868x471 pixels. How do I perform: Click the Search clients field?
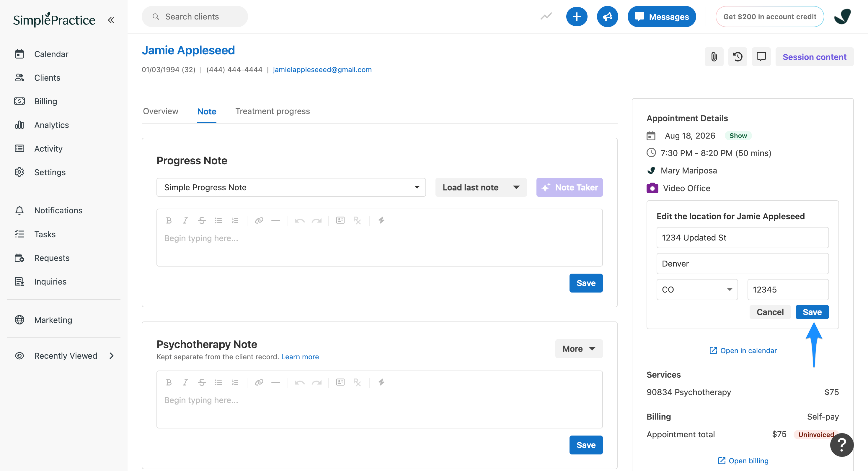[x=195, y=17]
